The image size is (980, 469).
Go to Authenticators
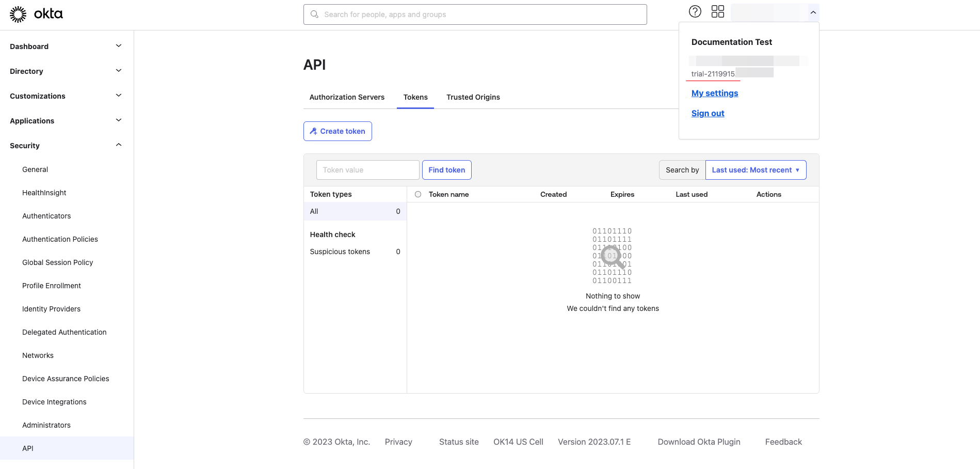tap(46, 216)
